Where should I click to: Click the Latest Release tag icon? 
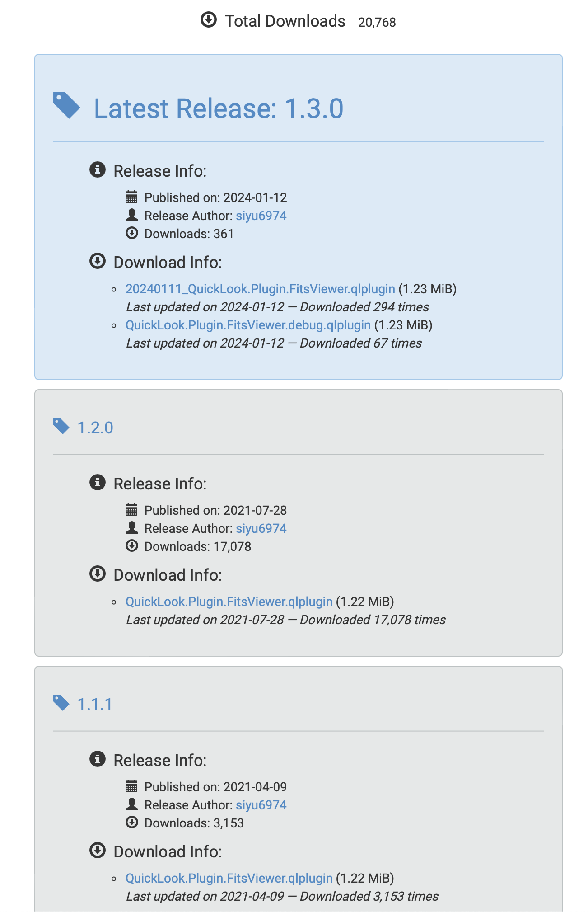pyautogui.click(x=66, y=105)
